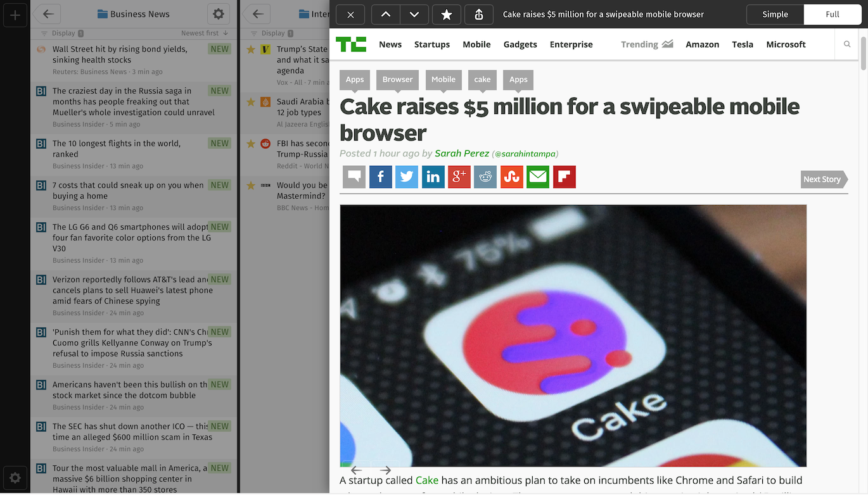Image resolution: width=868 pixels, height=495 pixels.
Task: Open TechCrunch News menu
Action: pos(390,44)
